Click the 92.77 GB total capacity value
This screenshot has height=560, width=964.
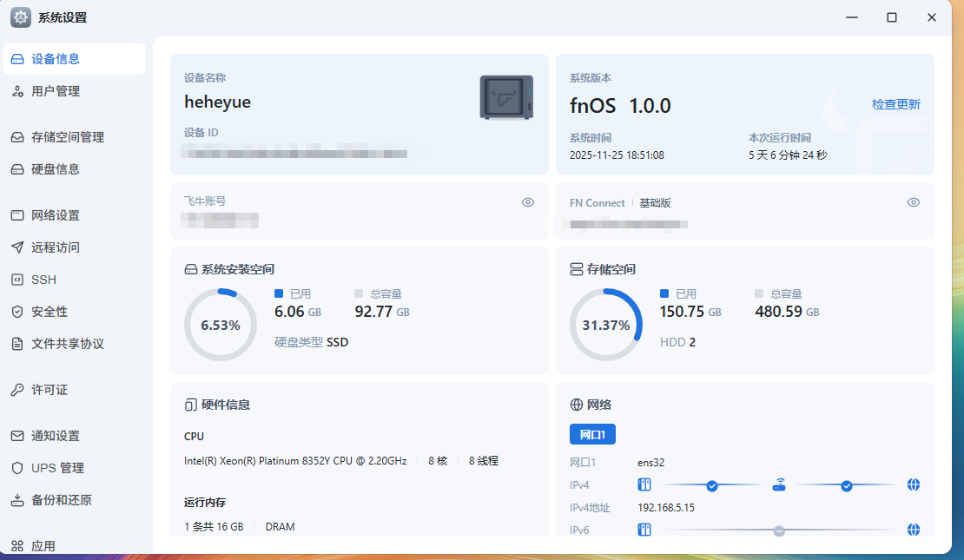tap(382, 312)
